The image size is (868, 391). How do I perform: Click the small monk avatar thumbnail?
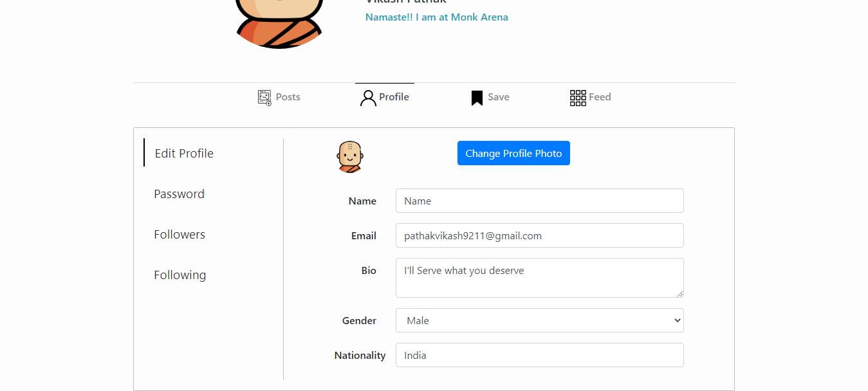point(350,157)
